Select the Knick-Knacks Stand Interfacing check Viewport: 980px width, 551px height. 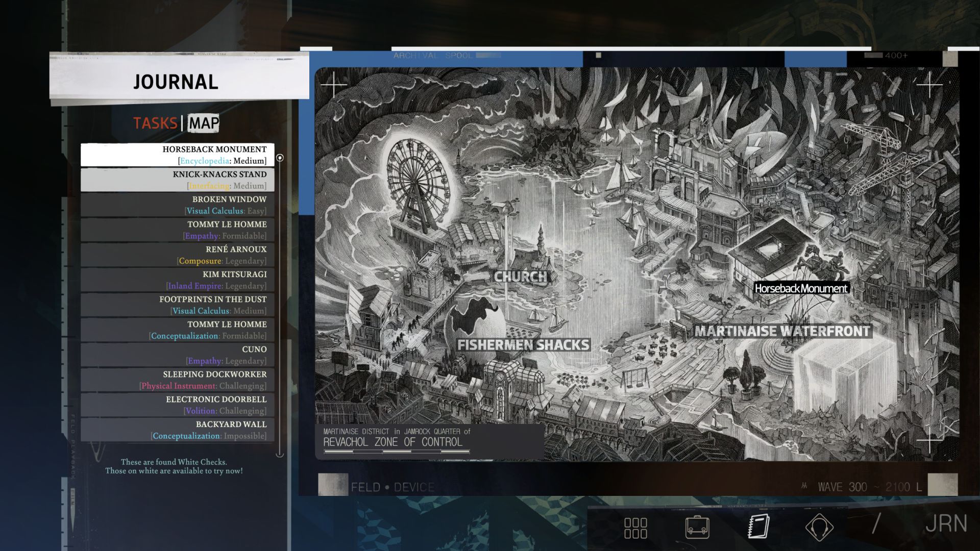(x=178, y=180)
